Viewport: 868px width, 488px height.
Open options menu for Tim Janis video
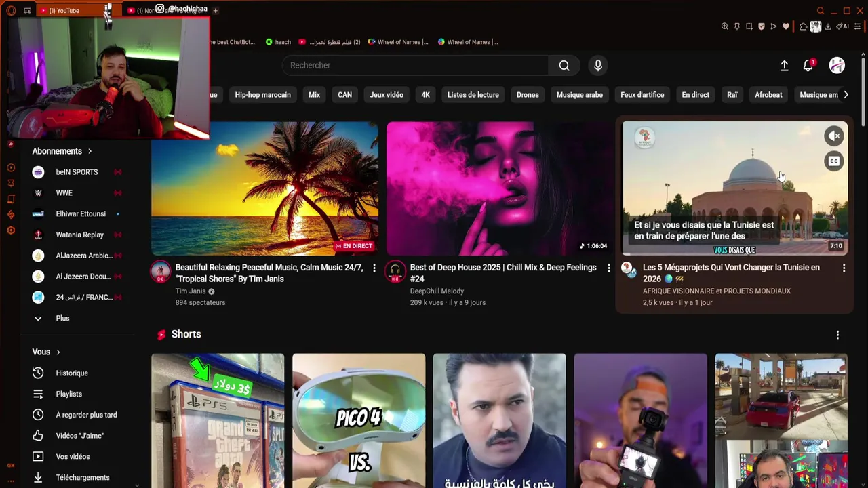click(x=374, y=268)
